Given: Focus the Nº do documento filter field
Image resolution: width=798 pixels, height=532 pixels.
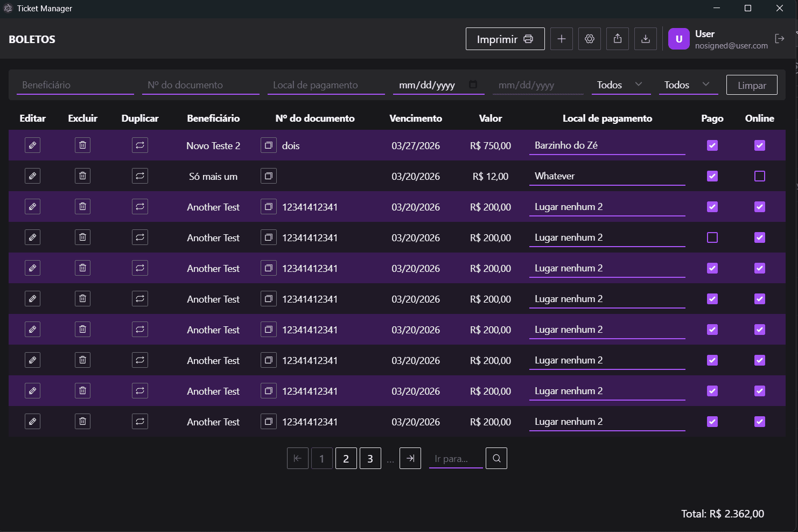Looking at the screenshot, I should [201, 85].
